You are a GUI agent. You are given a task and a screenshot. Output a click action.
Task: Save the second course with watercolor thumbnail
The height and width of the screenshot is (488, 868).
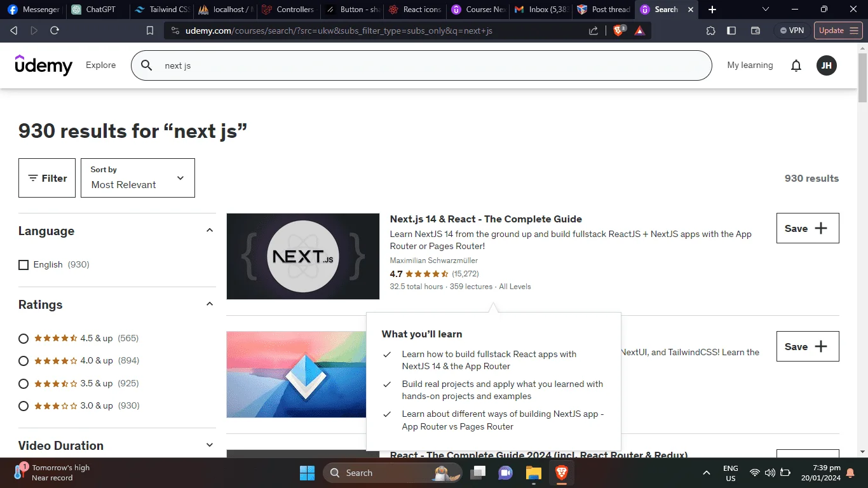(x=808, y=346)
